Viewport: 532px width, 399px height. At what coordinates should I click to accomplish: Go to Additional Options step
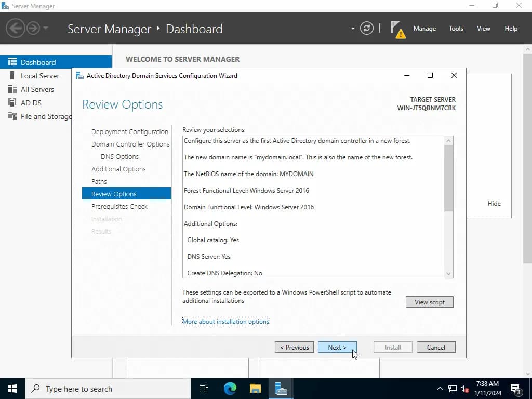point(118,169)
